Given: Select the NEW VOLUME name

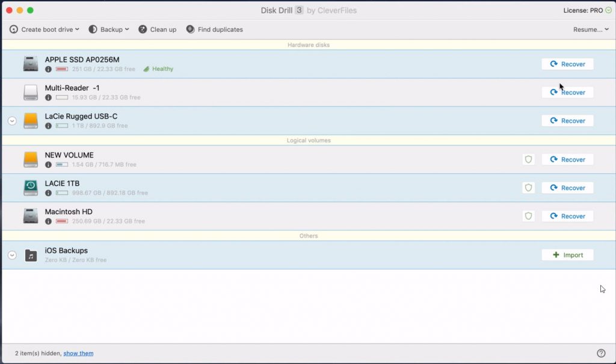Looking at the screenshot, I should click(x=69, y=155).
